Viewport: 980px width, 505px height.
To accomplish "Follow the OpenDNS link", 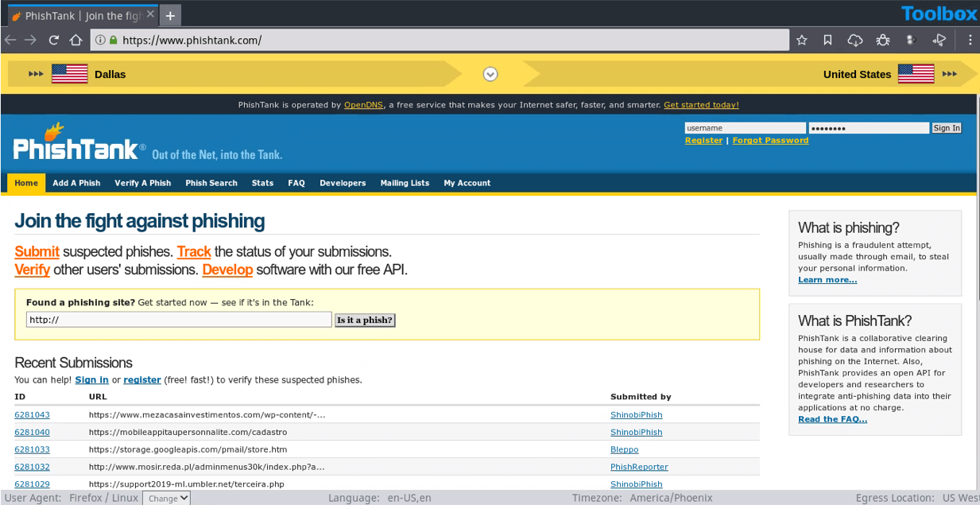I will tap(364, 105).
